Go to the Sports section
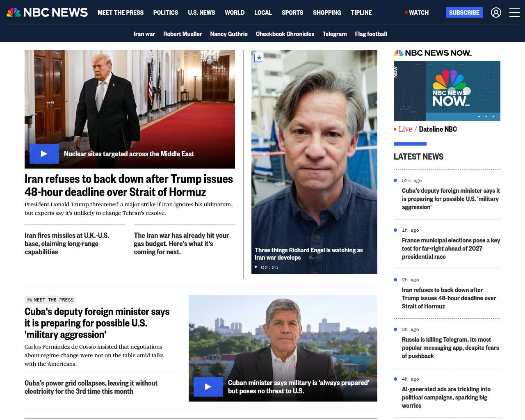This screenshot has width=525, height=420. point(292,13)
